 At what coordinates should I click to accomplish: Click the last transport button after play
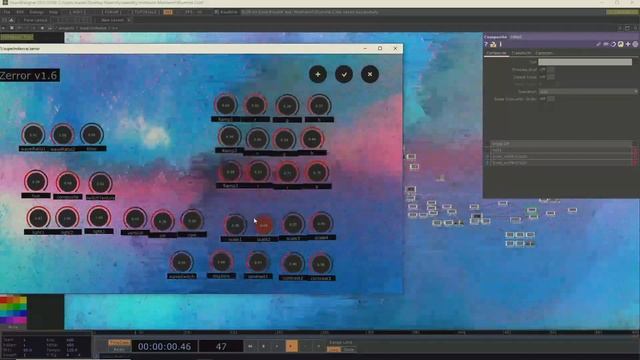318,347
